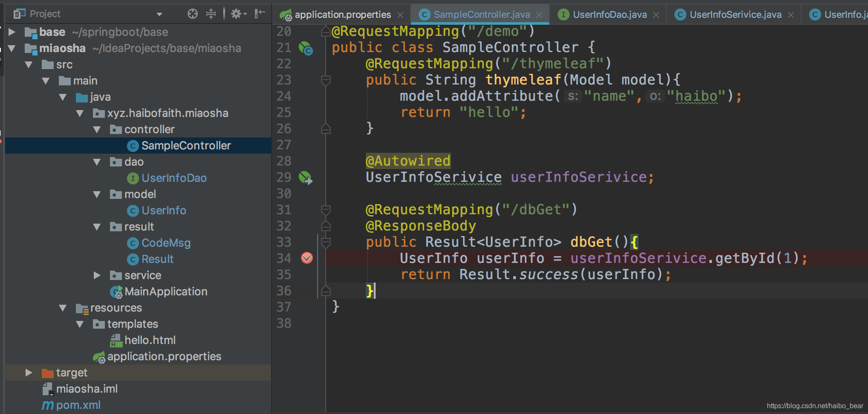
Task: Select SampleController in the project tree
Action: (x=138, y=146)
